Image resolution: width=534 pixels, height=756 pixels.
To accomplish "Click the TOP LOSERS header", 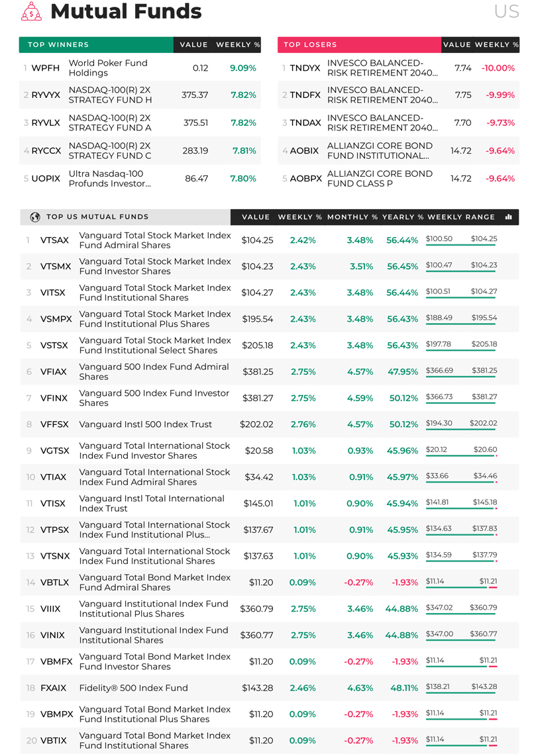I will tap(310, 44).
